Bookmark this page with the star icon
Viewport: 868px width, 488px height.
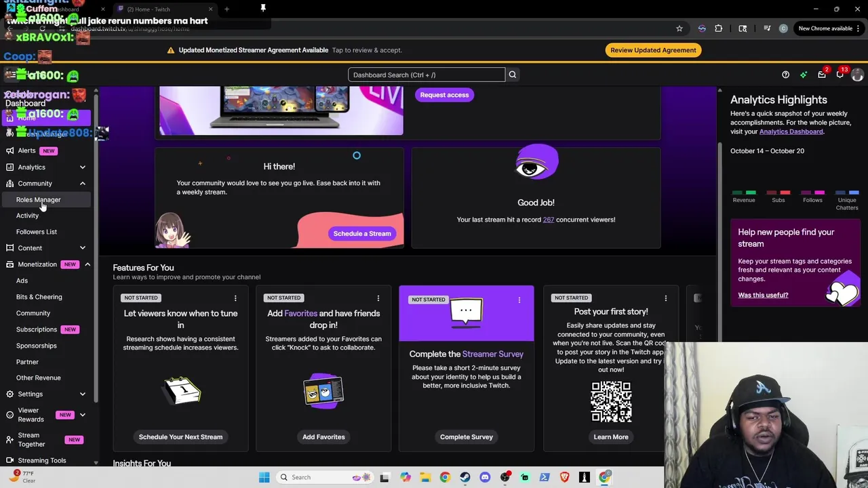pyautogui.click(x=679, y=28)
